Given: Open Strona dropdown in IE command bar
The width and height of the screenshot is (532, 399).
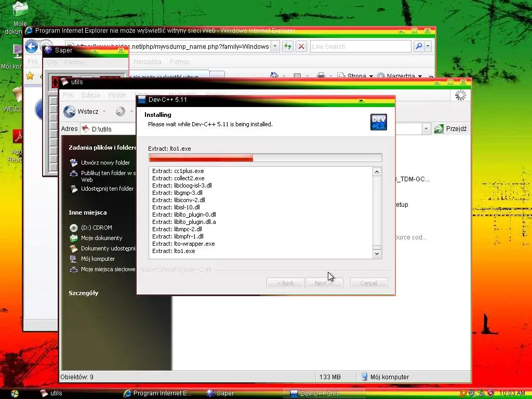Looking at the screenshot, I should pos(355,76).
